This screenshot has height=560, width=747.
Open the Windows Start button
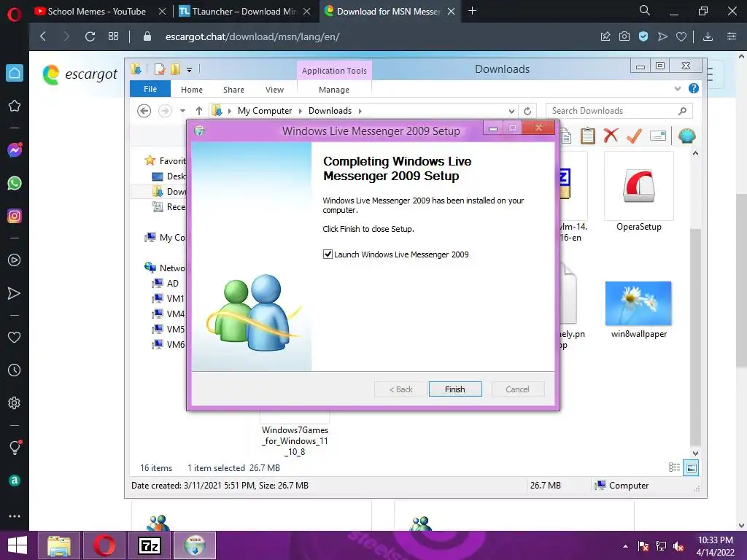[x=18, y=545]
